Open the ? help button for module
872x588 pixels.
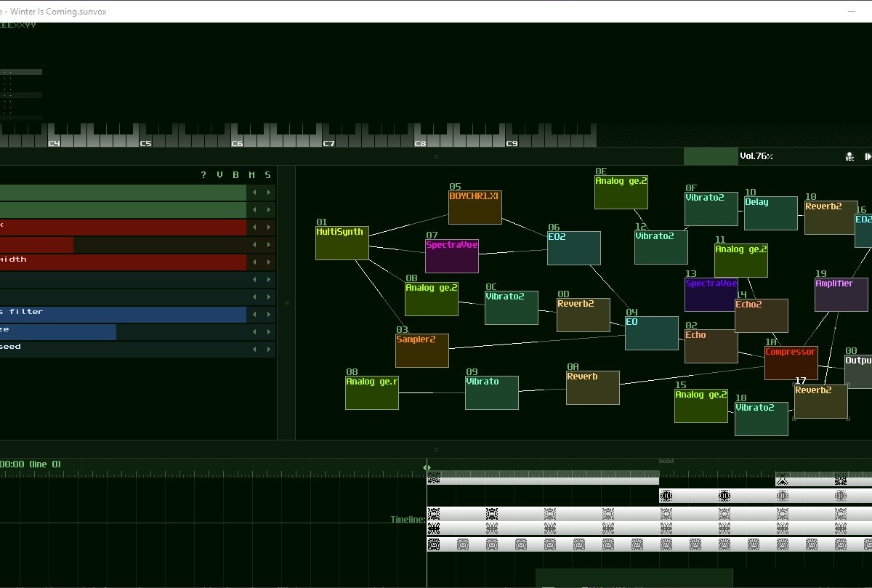tap(203, 175)
